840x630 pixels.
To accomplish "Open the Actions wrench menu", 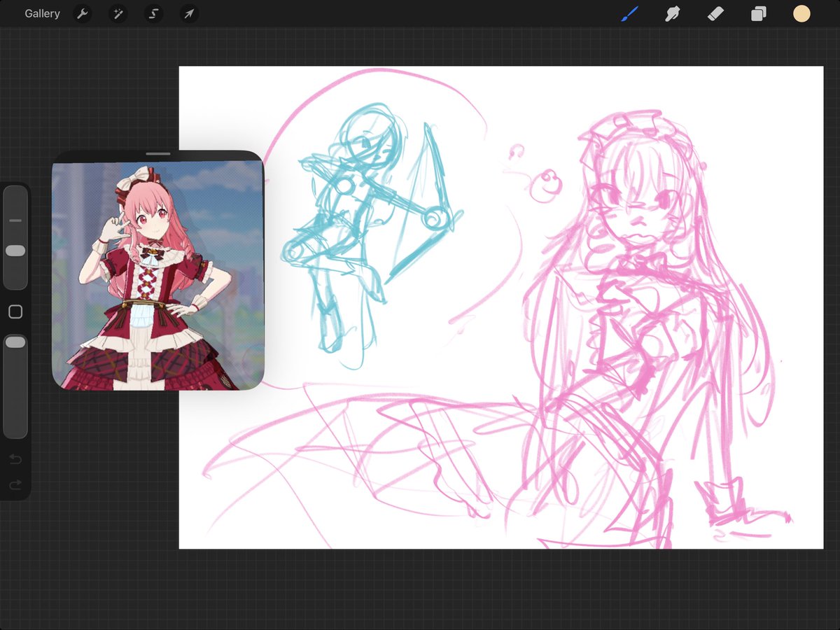I will coord(83,14).
